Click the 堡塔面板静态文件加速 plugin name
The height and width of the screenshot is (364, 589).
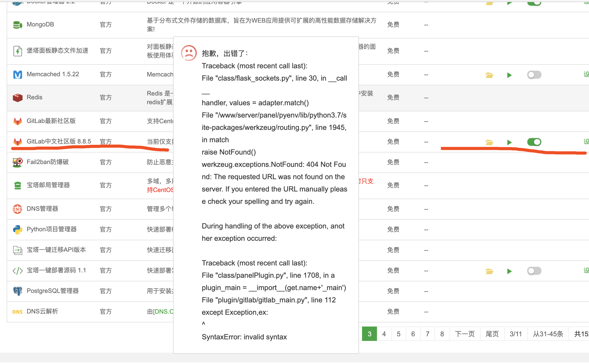(58, 51)
